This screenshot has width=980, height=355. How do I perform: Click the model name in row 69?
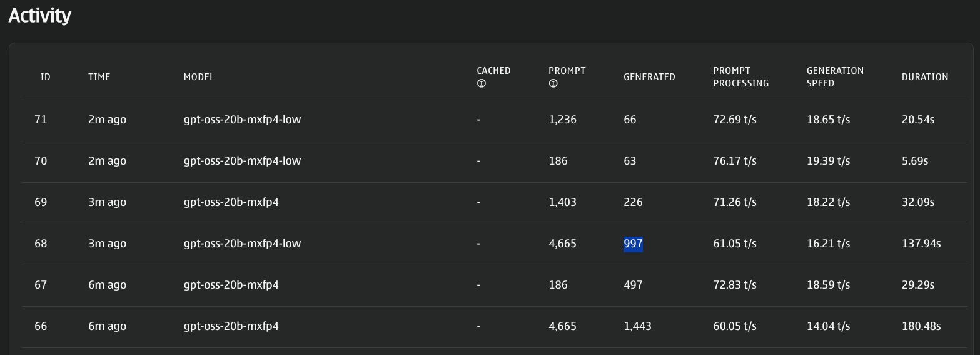click(x=231, y=202)
